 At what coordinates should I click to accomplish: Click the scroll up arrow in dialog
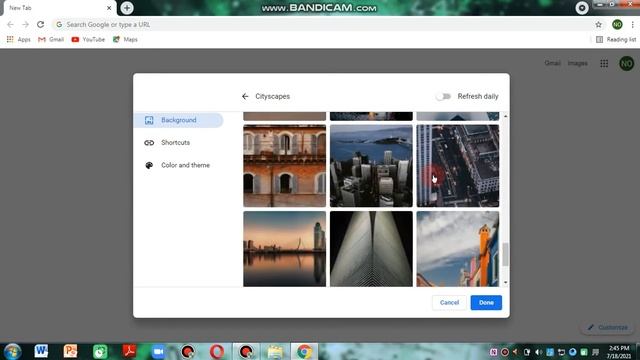tap(505, 116)
